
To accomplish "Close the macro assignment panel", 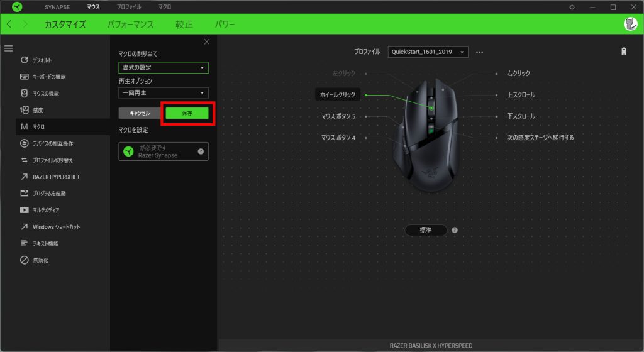I will pyautogui.click(x=206, y=42).
